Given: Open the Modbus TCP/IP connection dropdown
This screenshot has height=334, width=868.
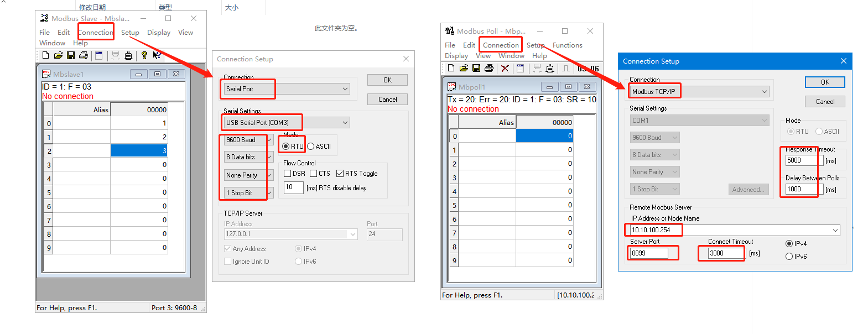Looking at the screenshot, I should click(x=765, y=92).
